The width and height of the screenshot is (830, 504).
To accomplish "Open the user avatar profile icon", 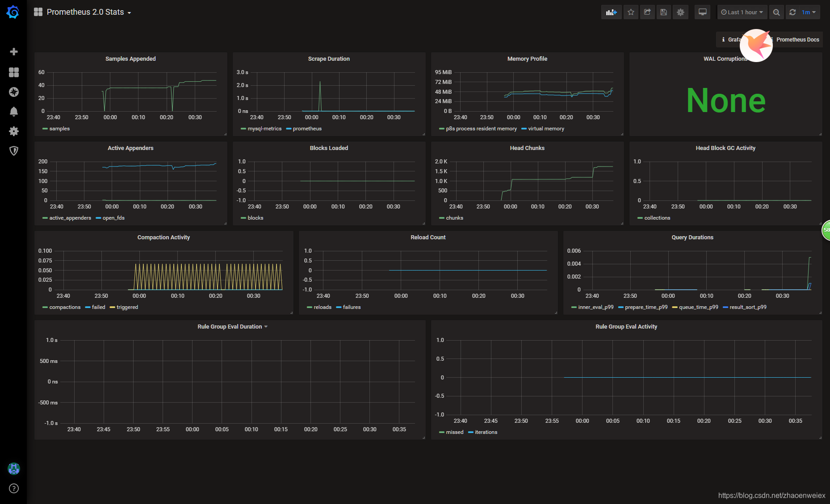I will pyautogui.click(x=14, y=468).
